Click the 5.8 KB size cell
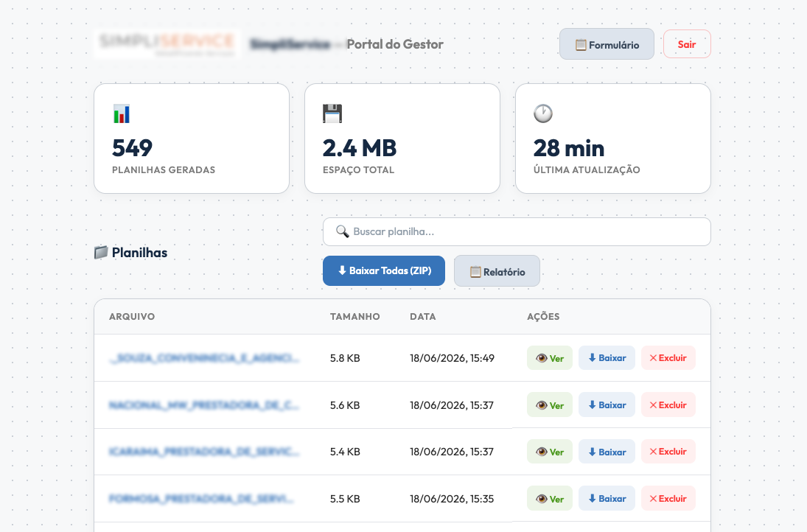 click(x=345, y=358)
